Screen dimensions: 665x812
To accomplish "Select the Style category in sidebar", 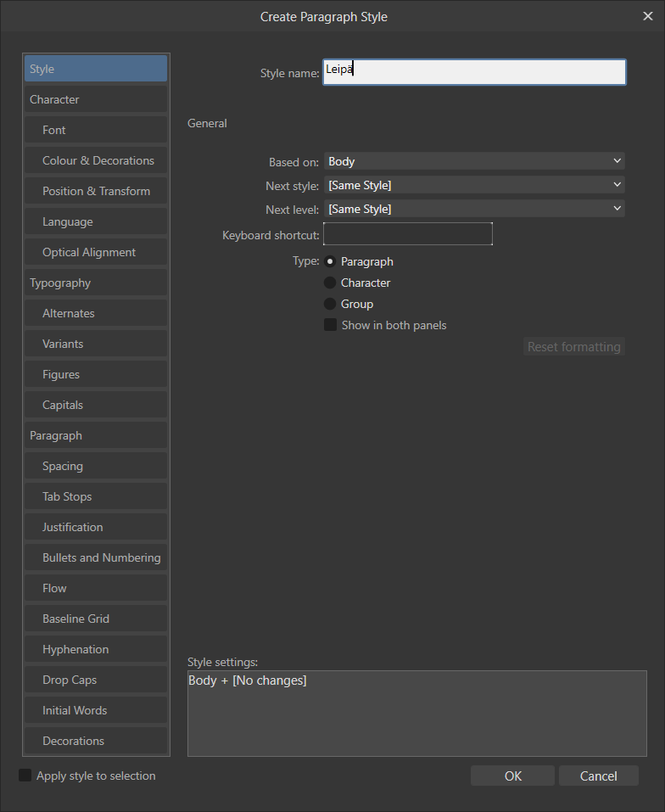I will (96, 69).
